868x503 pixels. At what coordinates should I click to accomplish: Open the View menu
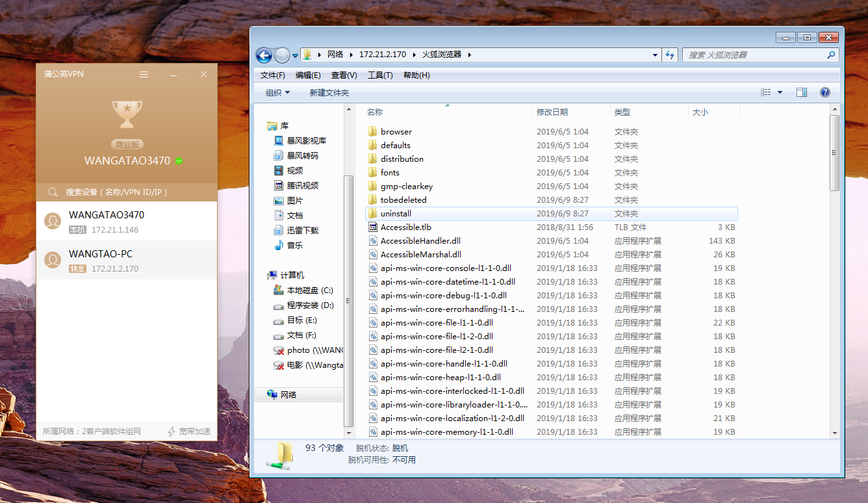tap(344, 75)
